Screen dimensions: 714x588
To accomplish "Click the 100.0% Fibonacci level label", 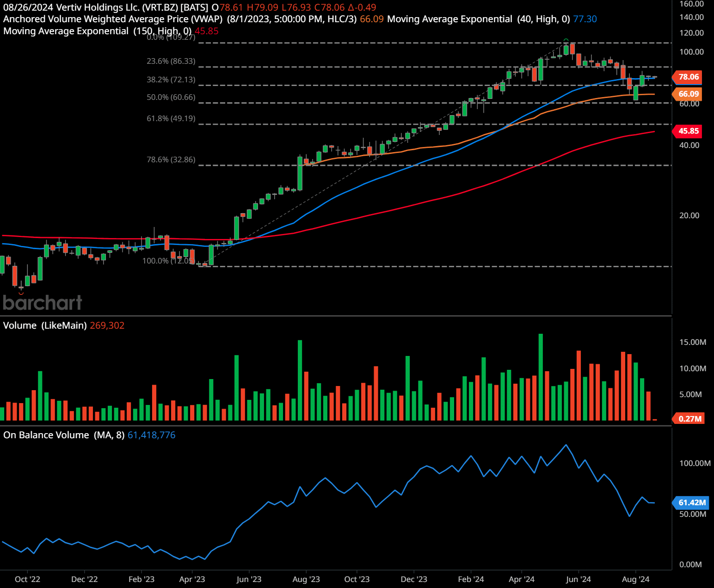I will click(x=169, y=261).
